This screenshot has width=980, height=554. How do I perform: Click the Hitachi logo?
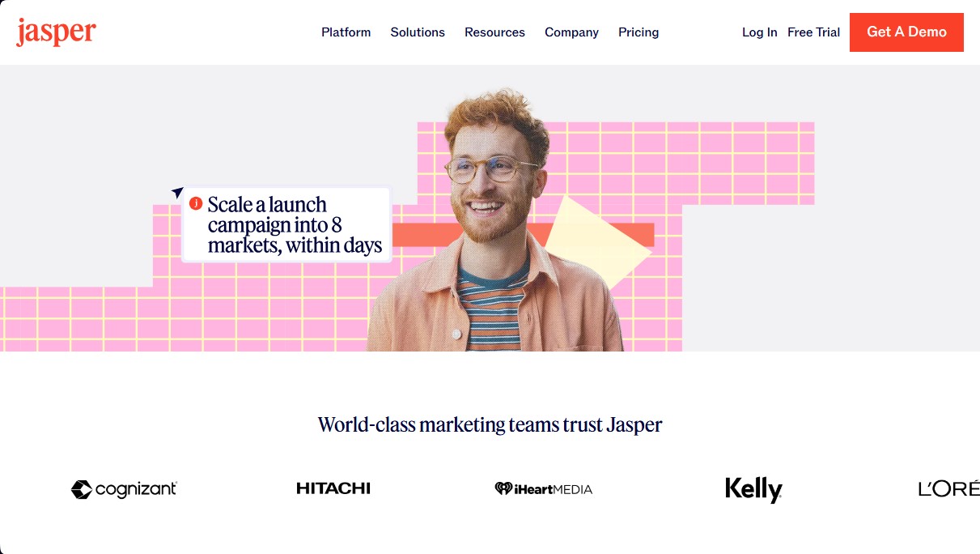(333, 488)
